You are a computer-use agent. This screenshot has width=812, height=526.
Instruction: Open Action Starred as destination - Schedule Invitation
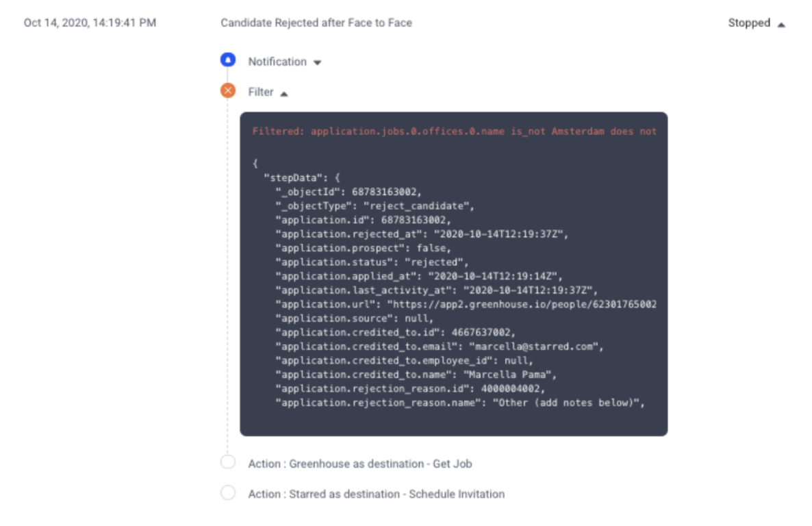pyautogui.click(x=376, y=494)
